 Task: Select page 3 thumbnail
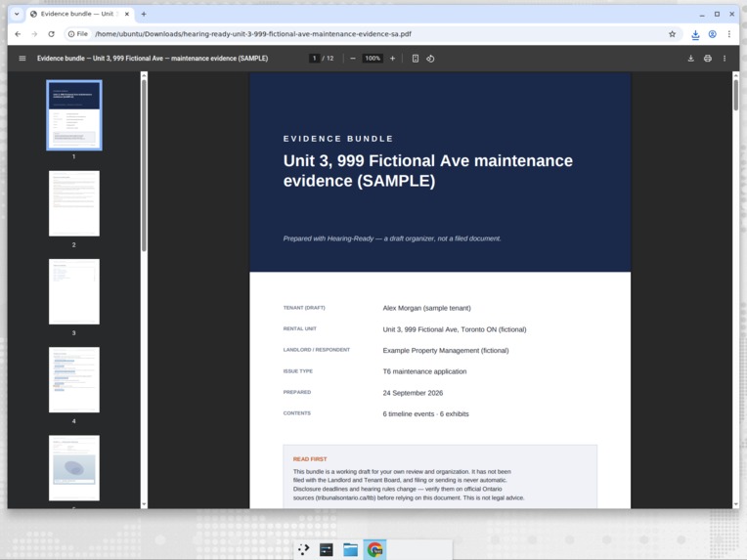(74, 291)
